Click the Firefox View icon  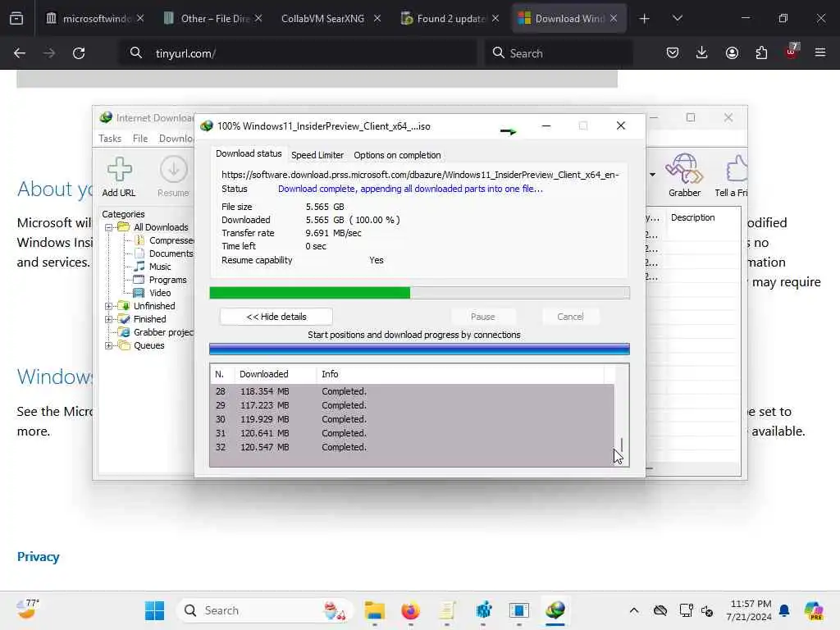(16, 19)
